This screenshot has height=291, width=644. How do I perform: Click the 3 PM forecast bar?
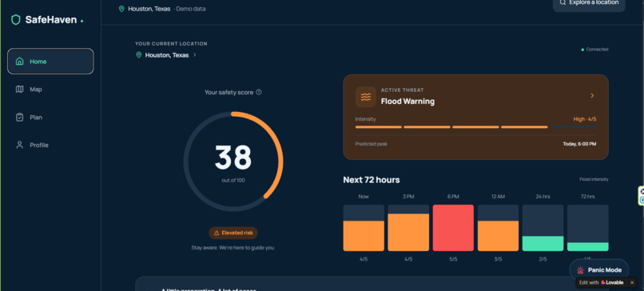tap(408, 228)
